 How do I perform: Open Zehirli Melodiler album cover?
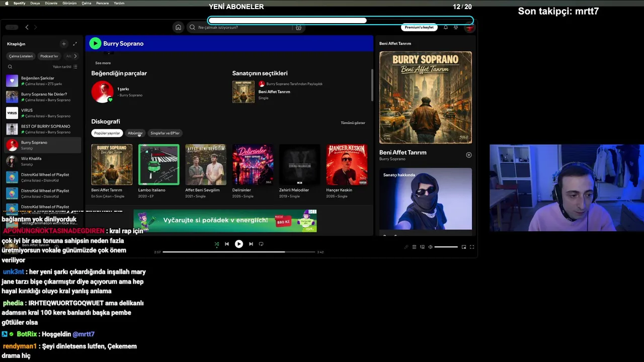299,165
